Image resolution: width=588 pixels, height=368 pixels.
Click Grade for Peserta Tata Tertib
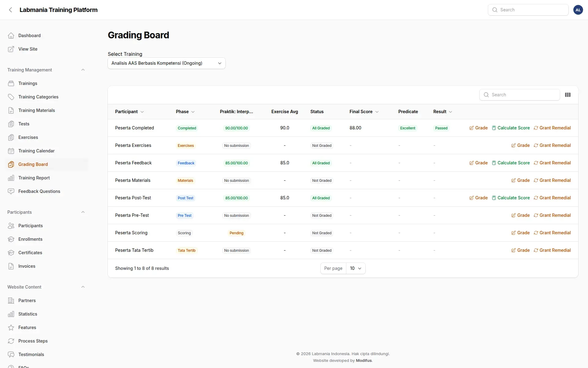point(520,250)
